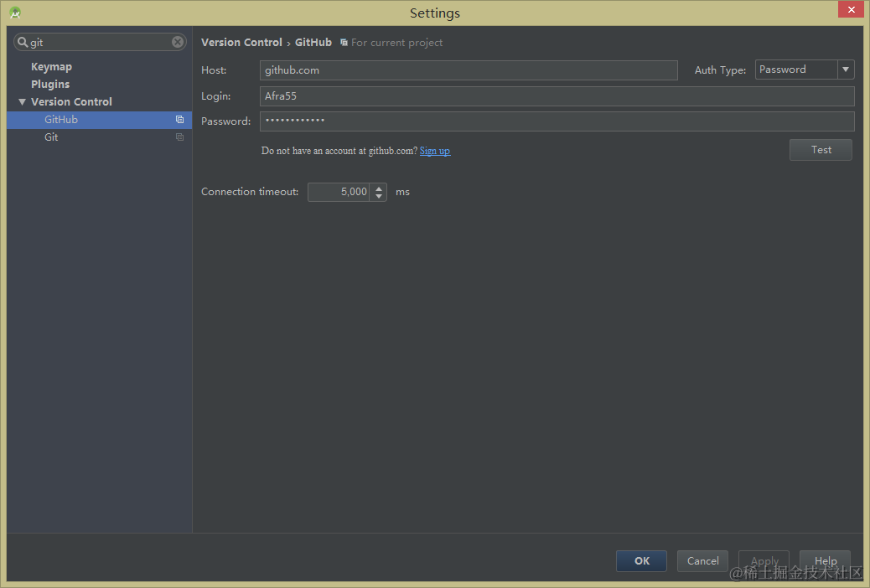Viewport: 870px width, 588px height.
Task: Click the magnifying glass icon in search box
Action: [x=23, y=41]
